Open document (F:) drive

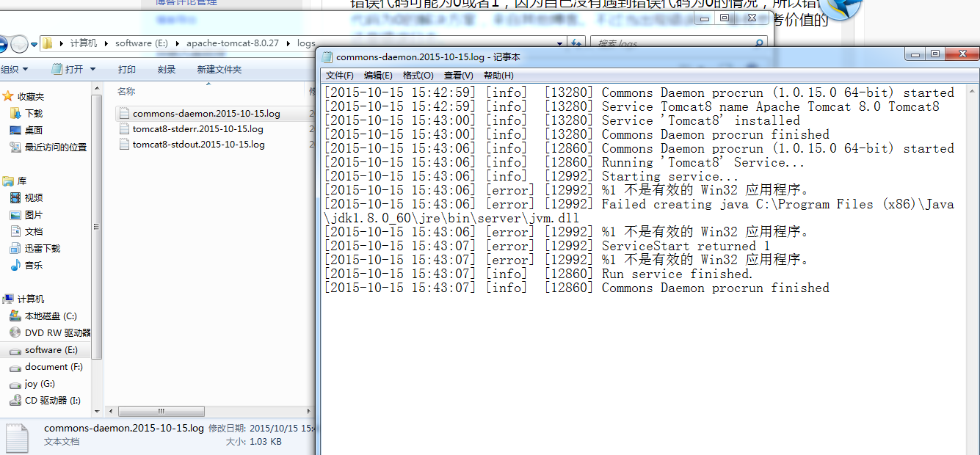54,367
